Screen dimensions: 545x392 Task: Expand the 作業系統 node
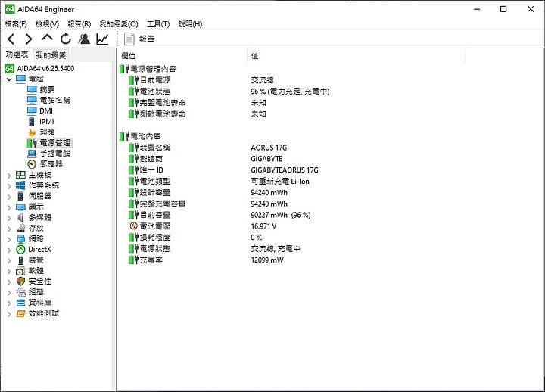[9, 186]
